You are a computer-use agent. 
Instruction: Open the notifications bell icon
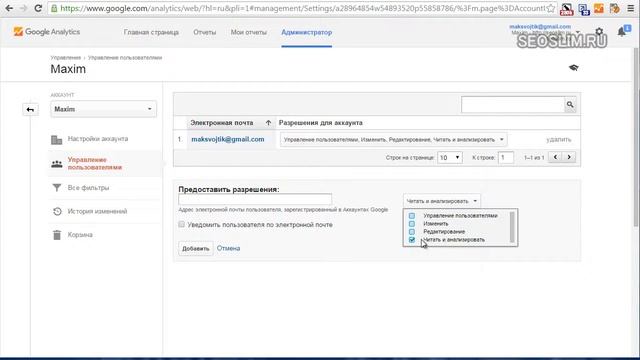[x=622, y=31]
